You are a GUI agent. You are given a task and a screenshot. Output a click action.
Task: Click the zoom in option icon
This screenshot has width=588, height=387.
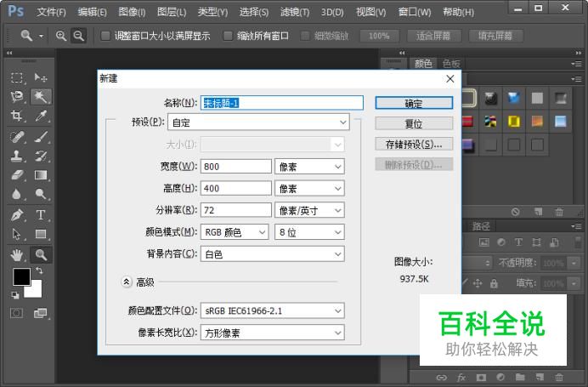coord(60,36)
